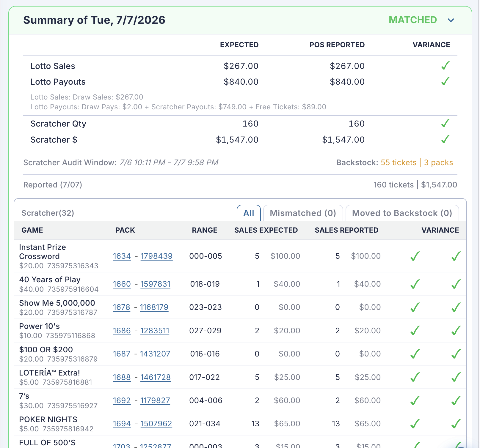
Task: Click dollar variance checkmark for POKER NIGHTS
Action: point(456,424)
